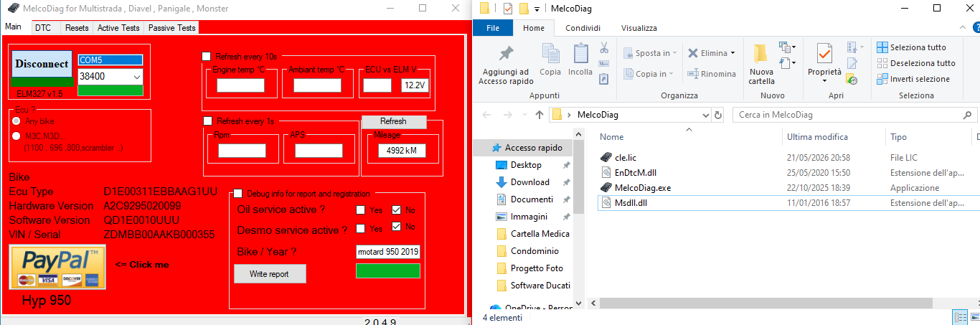Click the PayPal donate image
980x325 pixels.
point(57,267)
